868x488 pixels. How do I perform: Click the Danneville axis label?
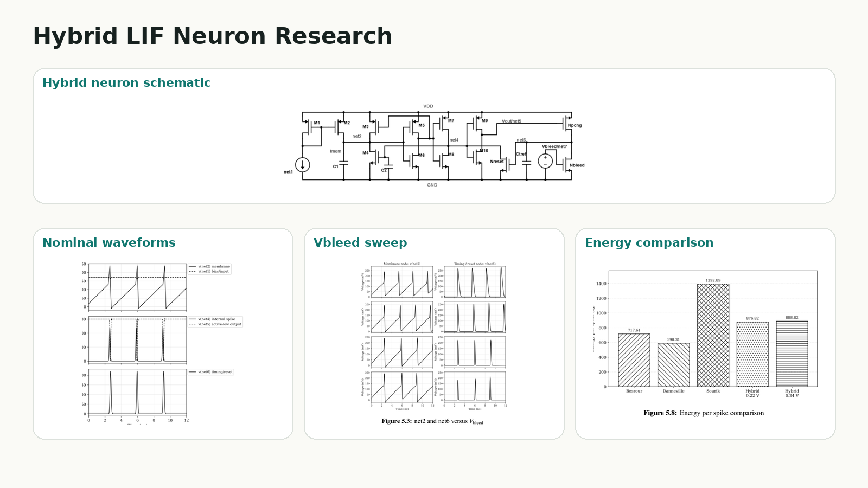[673, 391]
